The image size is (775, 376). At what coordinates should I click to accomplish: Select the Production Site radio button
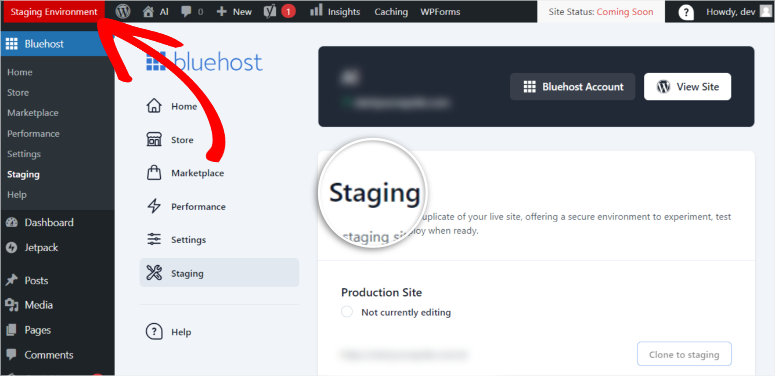pyautogui.click(x=347, y=312)
